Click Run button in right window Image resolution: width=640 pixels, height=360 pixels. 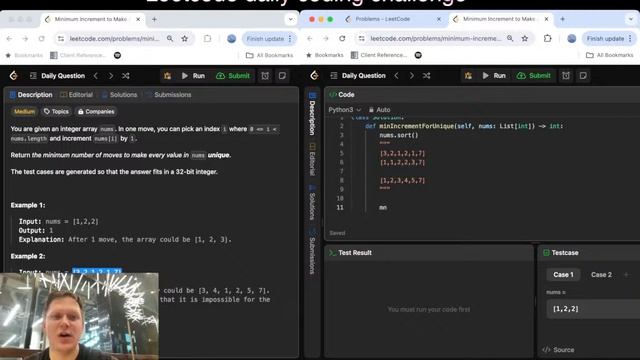494,76
